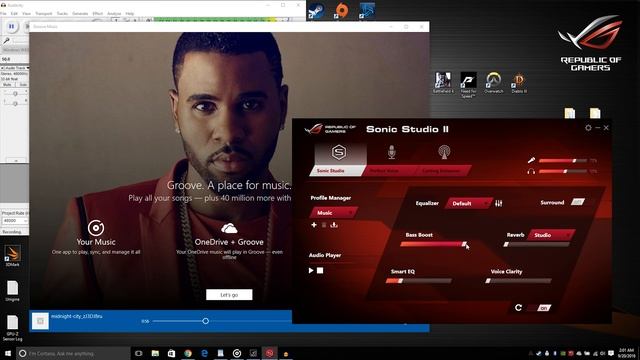Click the Your Music disc icon

click(x=96, y=228)
